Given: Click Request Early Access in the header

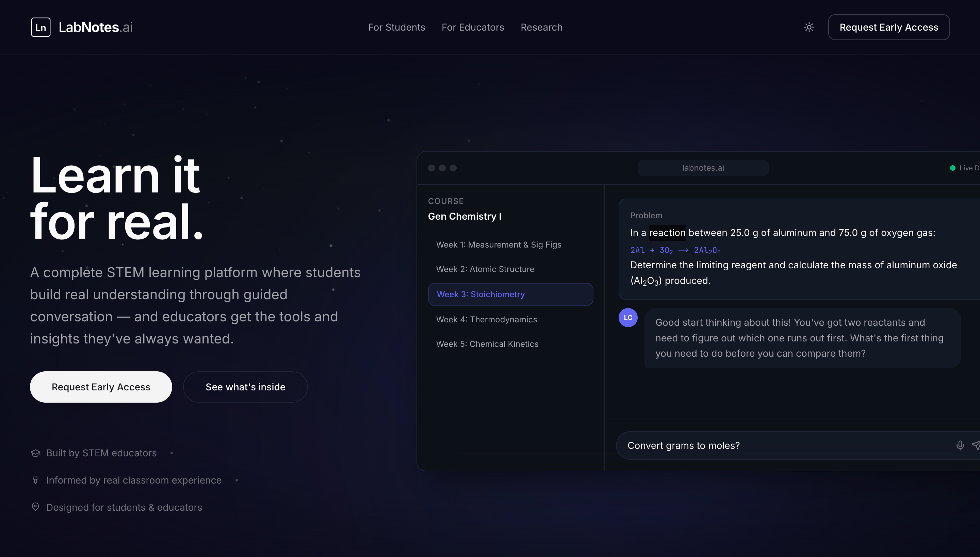Looking at the screenshot, I should (x=888, y=27).
